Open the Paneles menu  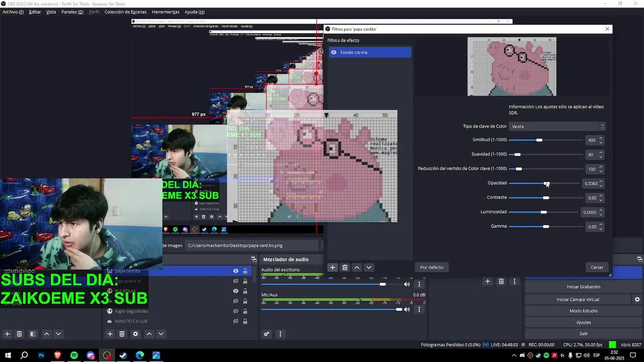pos(72,12)
